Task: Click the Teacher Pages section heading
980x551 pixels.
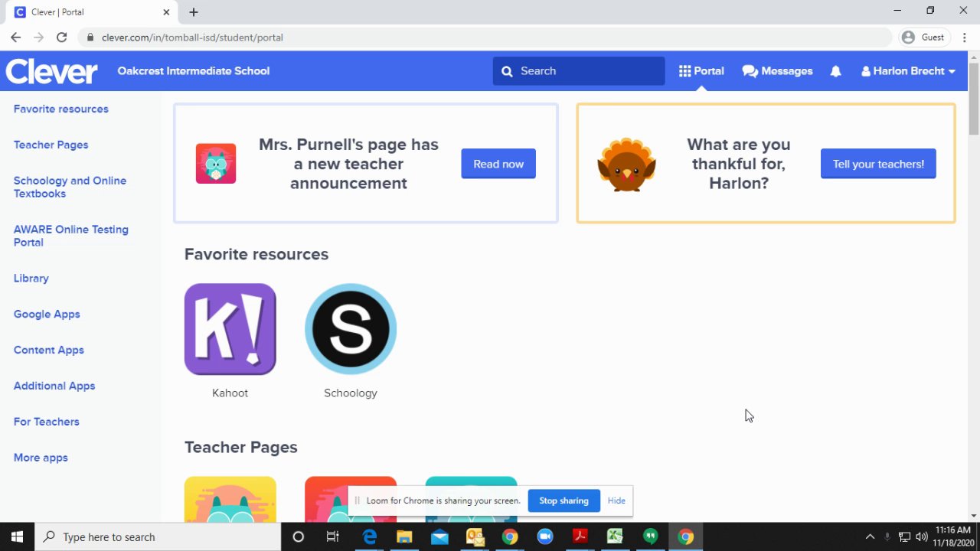Action: tap(240, 447)
